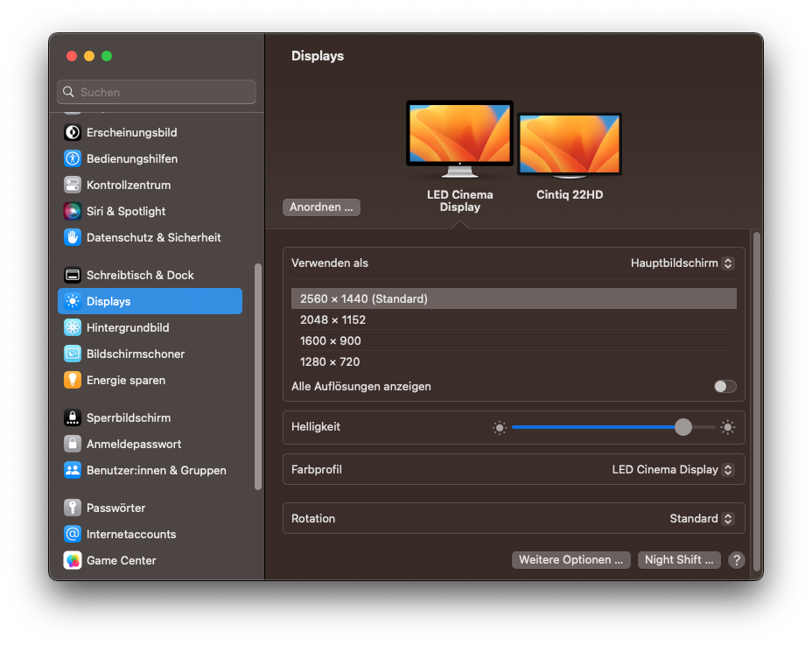
Task: Click the Anordnen ... button
Action: click(x=321, y=207)
